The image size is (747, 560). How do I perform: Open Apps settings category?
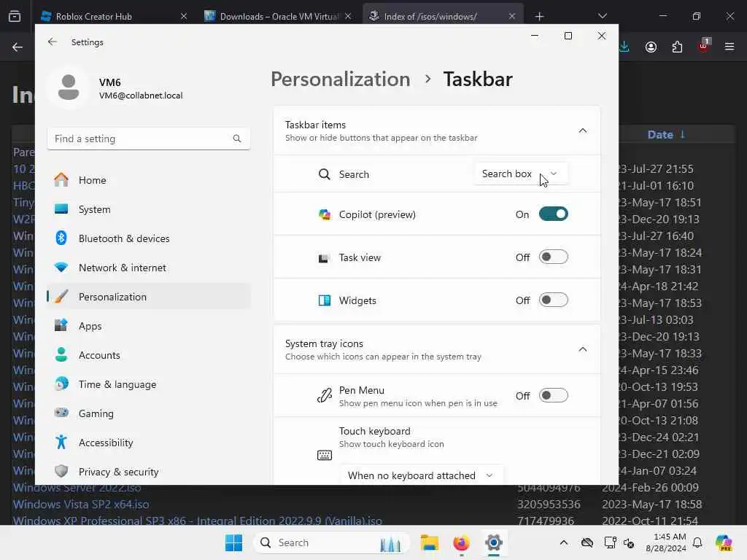pyautogui.click(x=149, y=326)
